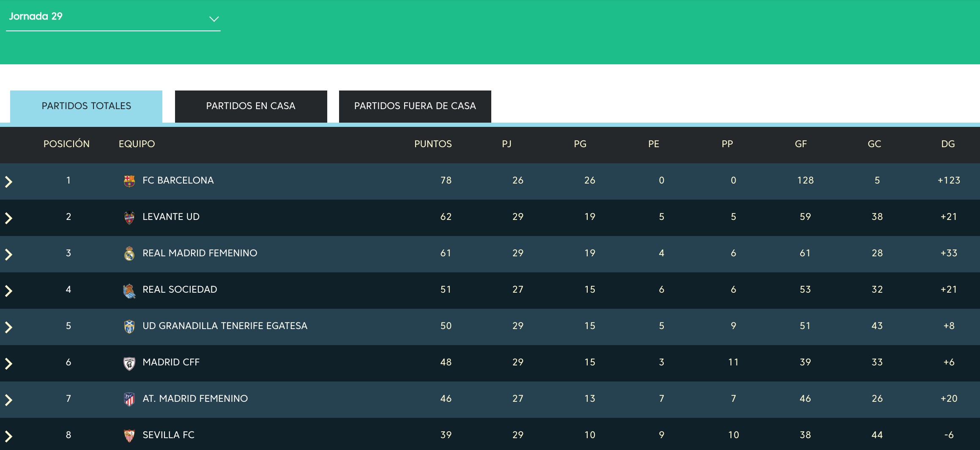The image size is (980, 450).
Task: Click the Real Madrid Femenino crest
Action: point(129,254)
